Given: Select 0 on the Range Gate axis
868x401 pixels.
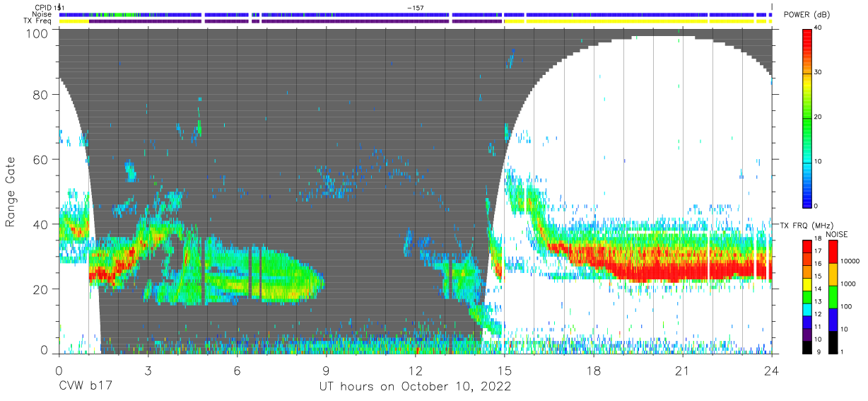Looking at the screenshot, I should pyautogui.click(x=45, y=351).
